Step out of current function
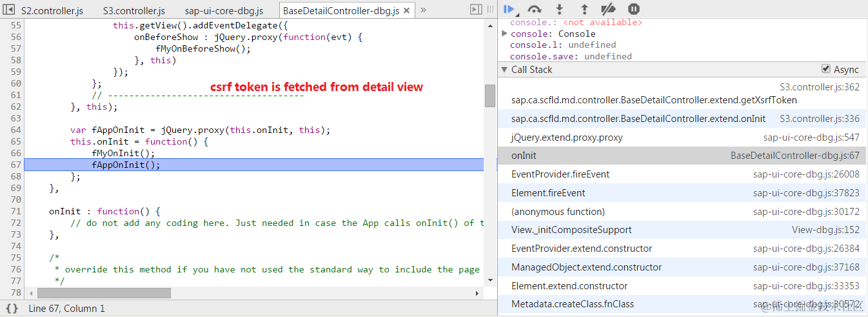 584,9
